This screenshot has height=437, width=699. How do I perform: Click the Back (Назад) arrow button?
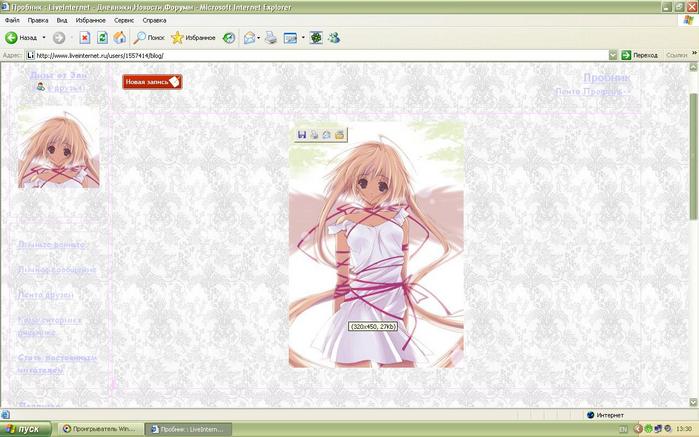coord(21,38)
